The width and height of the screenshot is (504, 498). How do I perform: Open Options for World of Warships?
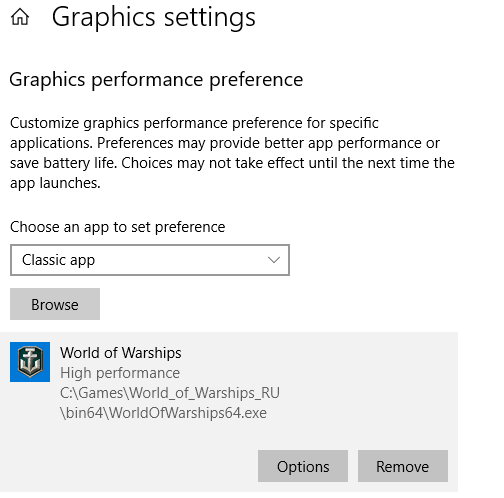coord(303,466)
